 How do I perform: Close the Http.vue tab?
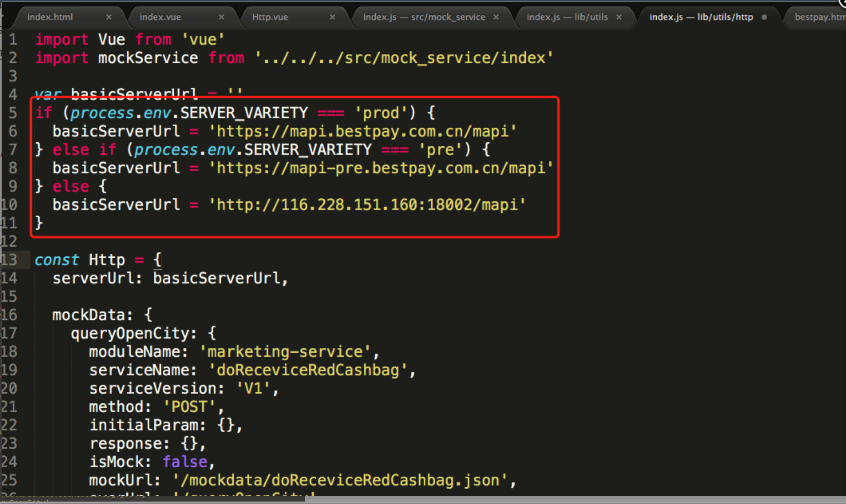coord(332,17)
